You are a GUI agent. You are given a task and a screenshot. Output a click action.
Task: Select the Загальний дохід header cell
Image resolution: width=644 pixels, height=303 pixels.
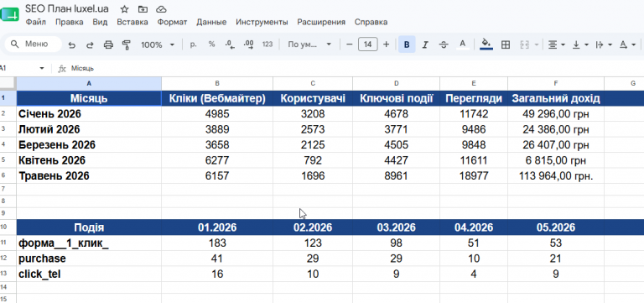(556, 98)
